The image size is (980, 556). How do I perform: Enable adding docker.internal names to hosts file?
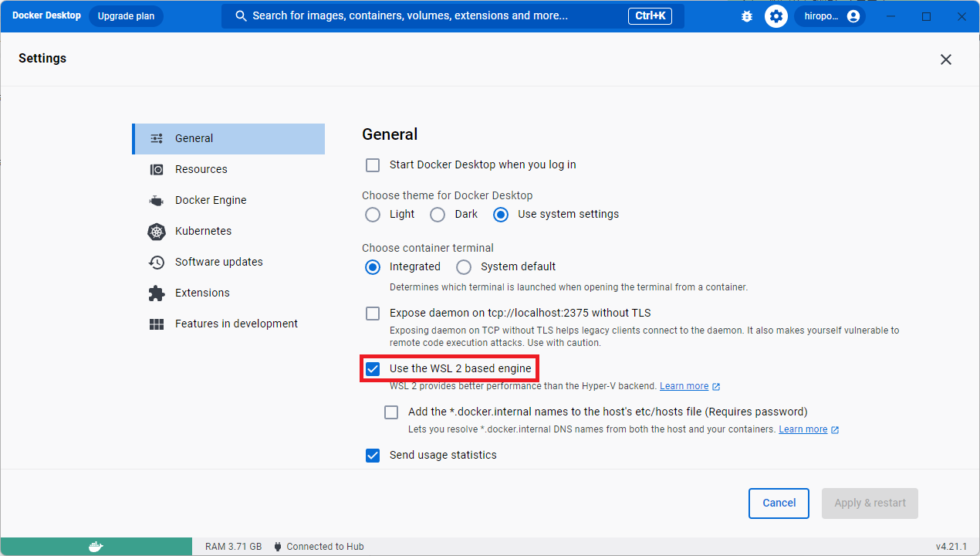[x=391, y=412]
